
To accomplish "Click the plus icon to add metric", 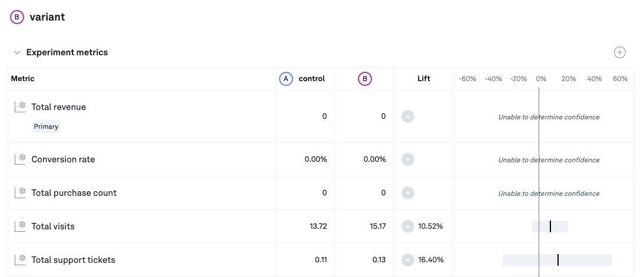I will (619, 52).
